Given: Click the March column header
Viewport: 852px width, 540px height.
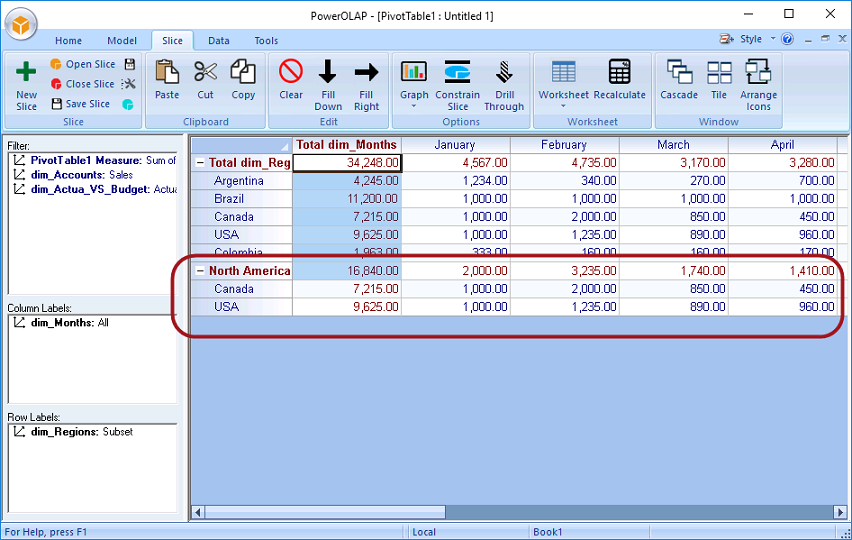Looking at the screenshot, I should [674, 145].
